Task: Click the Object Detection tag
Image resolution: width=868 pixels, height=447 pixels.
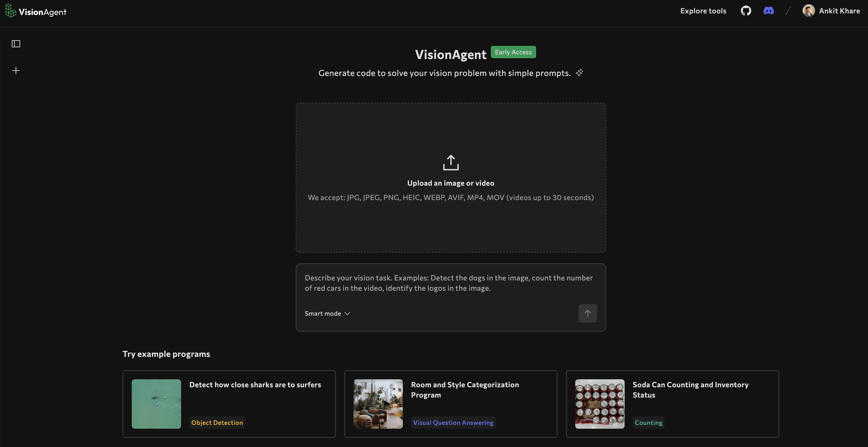Action: [217, 422]
